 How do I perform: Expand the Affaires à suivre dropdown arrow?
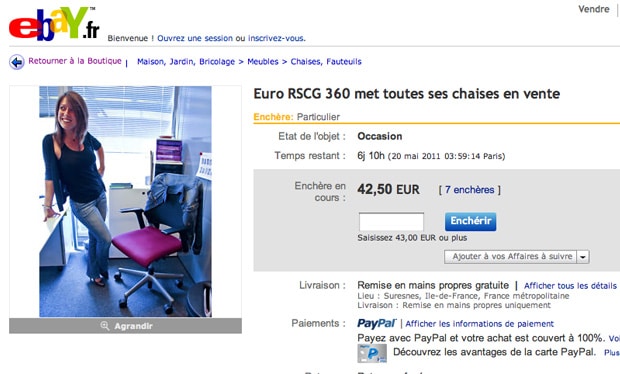point(583,257)
